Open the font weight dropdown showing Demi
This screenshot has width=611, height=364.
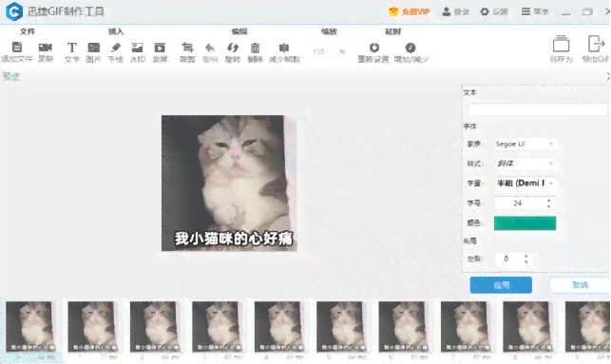(x=525, y=183)
